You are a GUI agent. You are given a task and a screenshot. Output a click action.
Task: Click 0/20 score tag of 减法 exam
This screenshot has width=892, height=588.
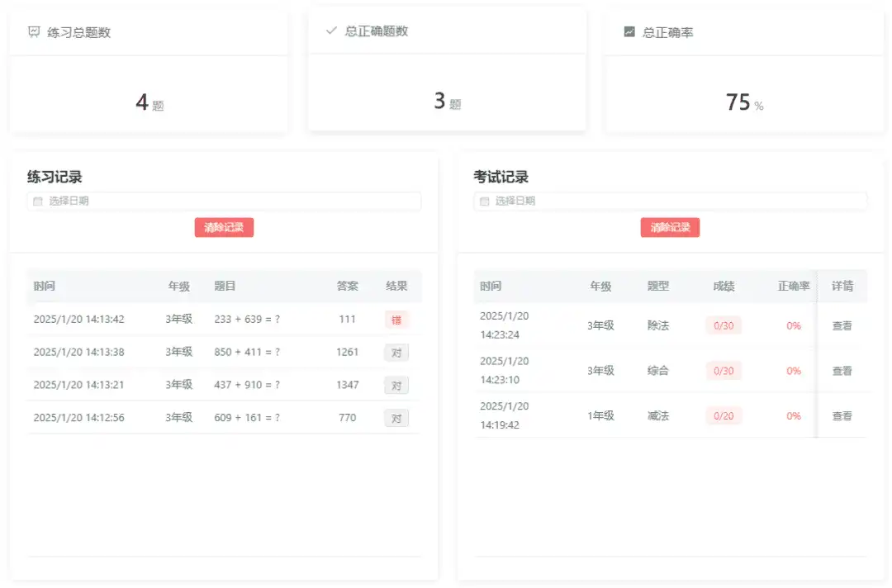click(x=724, y=415)
